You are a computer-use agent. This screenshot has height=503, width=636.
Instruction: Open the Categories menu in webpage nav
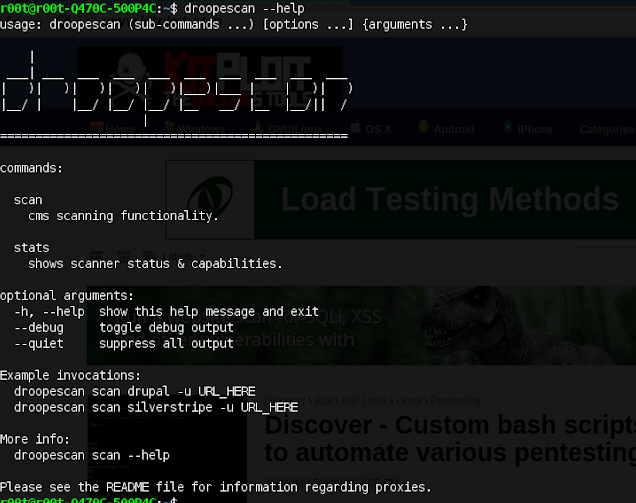[607, 129]
